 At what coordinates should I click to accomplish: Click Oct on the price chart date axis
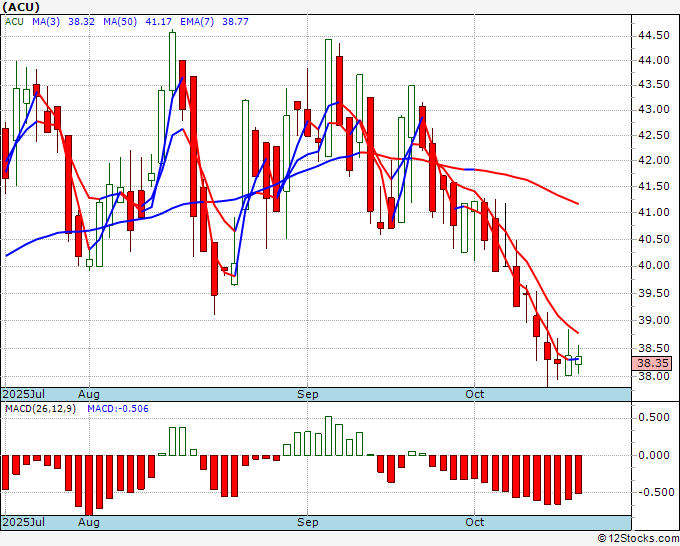(474, 394)
